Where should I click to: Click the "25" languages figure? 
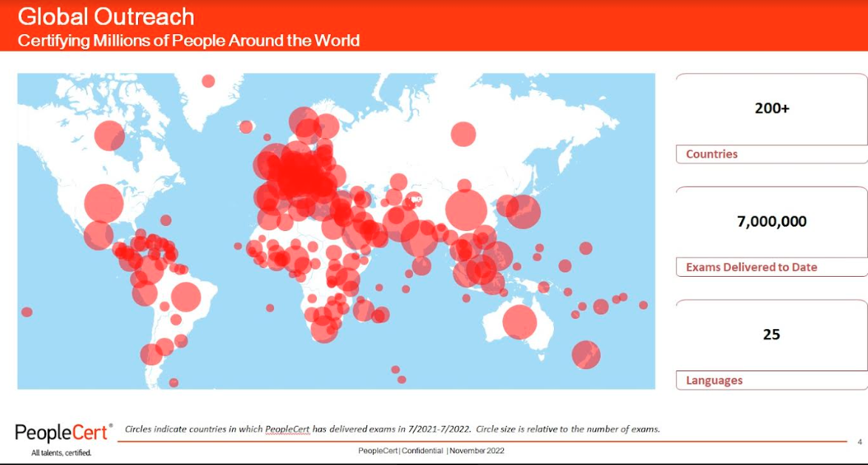point(771,334)
